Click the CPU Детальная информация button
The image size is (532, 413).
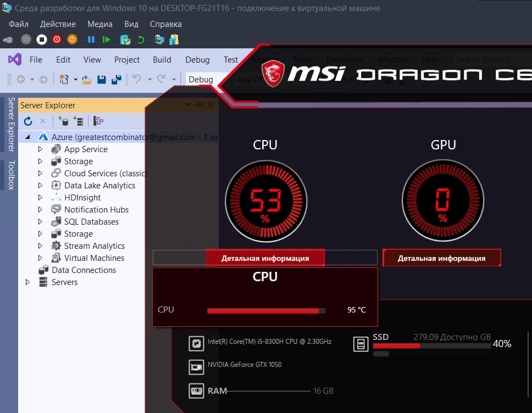[x=265, y=258]
